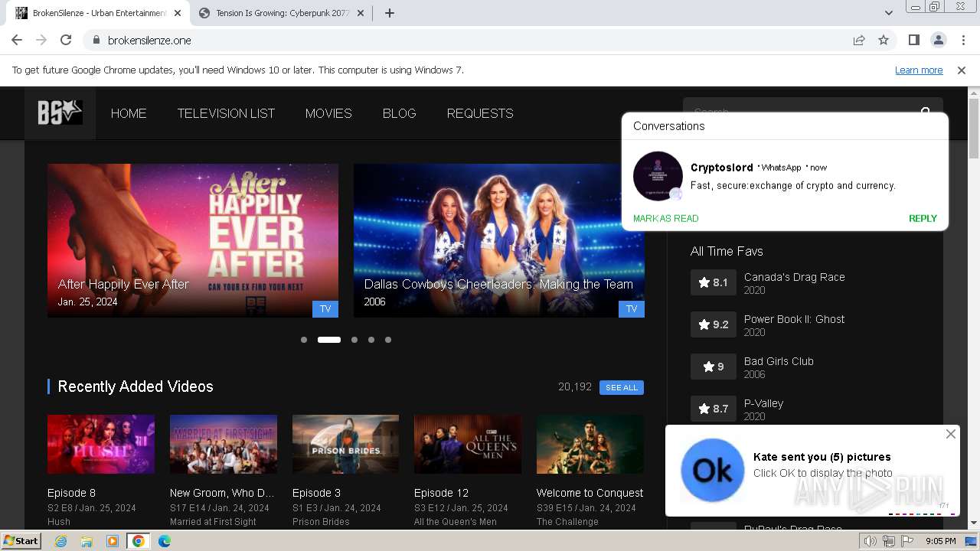This screenshot has height=551, width=980.
Task: Open the Chrome three-dot menu
Action: (962, 41)
